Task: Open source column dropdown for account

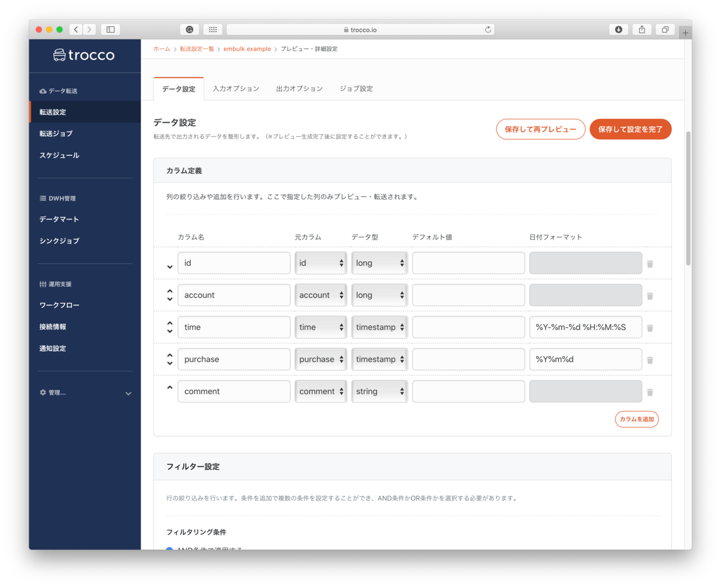Action: (x=320, y=295)
